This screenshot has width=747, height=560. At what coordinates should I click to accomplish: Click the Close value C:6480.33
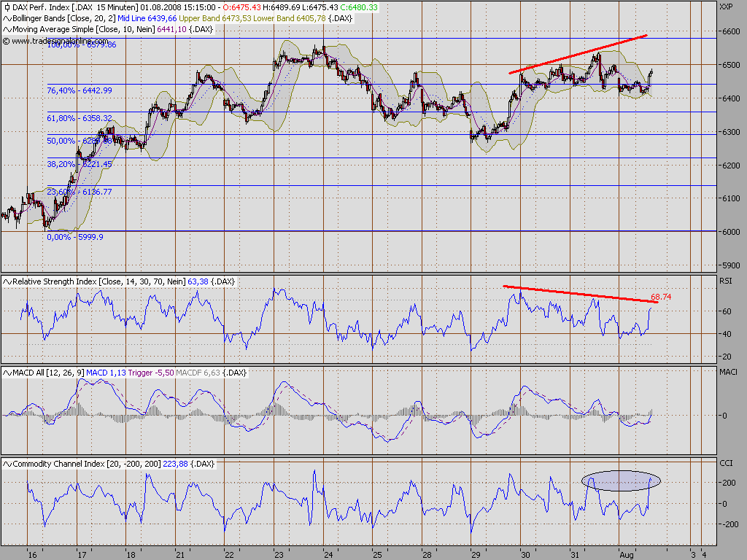tap(358, 7)
